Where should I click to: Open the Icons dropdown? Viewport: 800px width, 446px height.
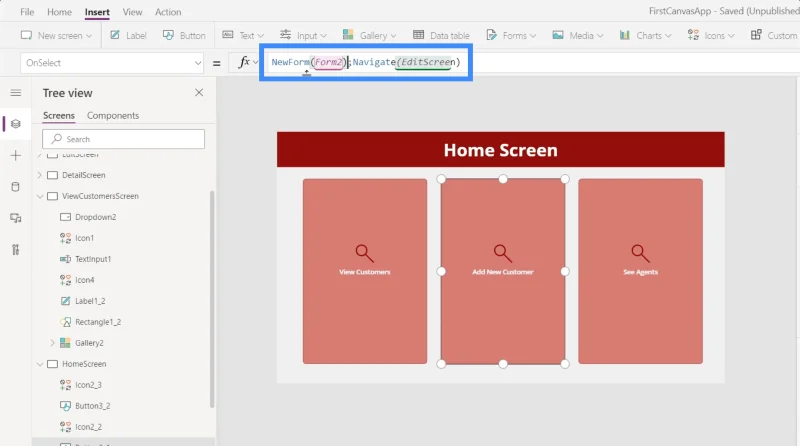point(711,35)
